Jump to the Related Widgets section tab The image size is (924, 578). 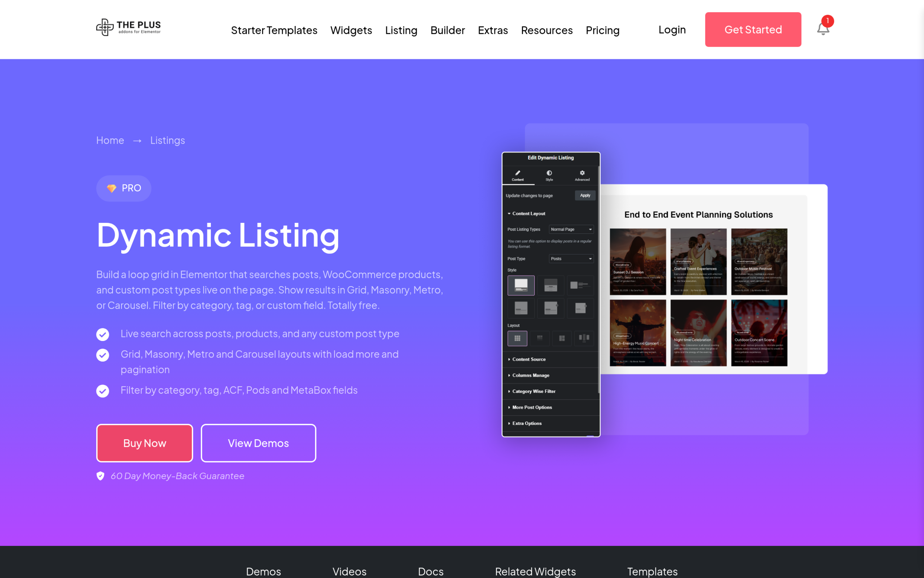click(535, 571)
